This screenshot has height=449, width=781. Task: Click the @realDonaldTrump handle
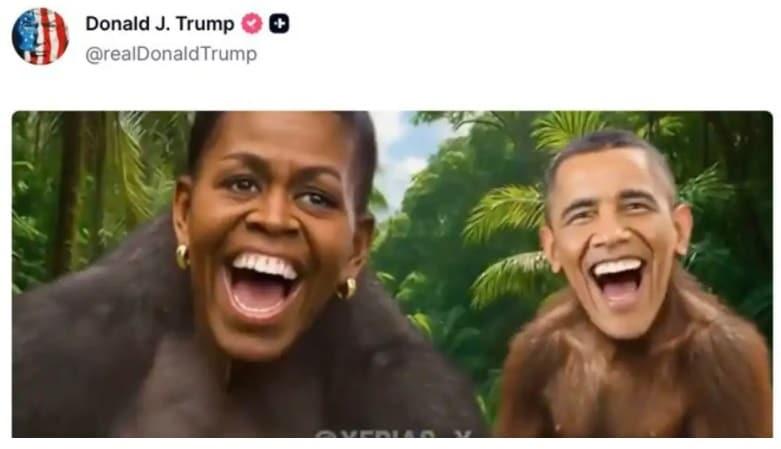click(x=171, y=54)
